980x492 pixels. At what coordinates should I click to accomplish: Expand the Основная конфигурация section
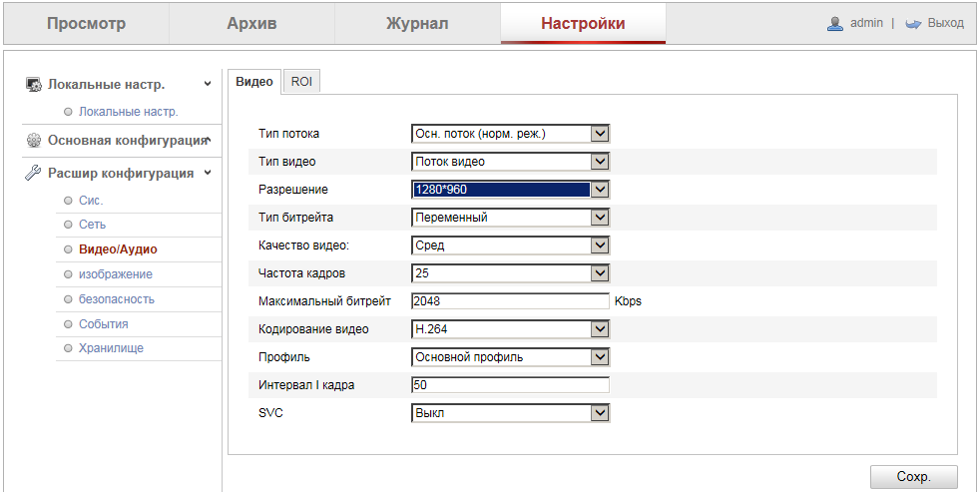point(209,140)
